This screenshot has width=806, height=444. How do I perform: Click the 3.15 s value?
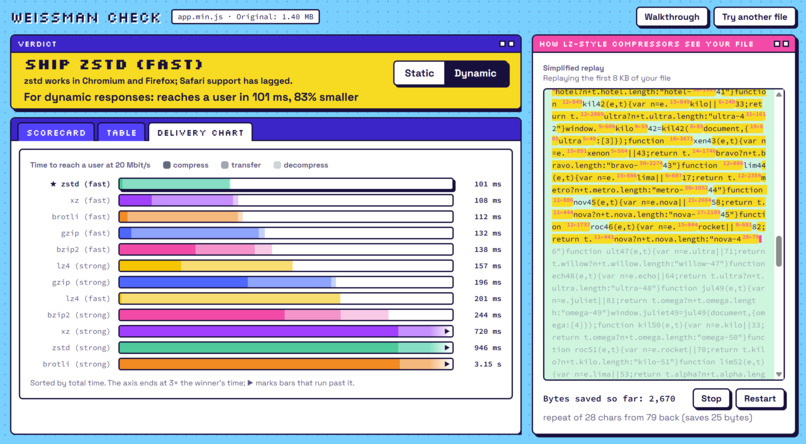coord(488,364)
